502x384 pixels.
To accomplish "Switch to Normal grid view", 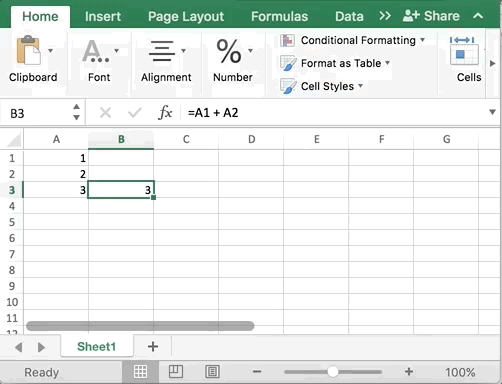I will pyautogui.click(x=140, y=371).
